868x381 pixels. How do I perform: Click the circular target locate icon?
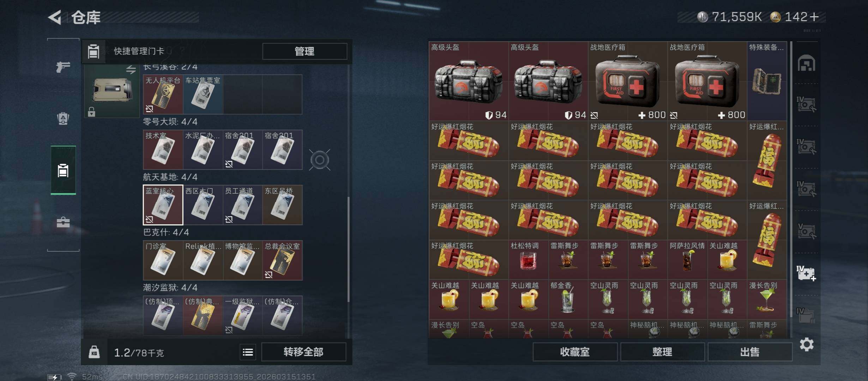coord(320,160)
